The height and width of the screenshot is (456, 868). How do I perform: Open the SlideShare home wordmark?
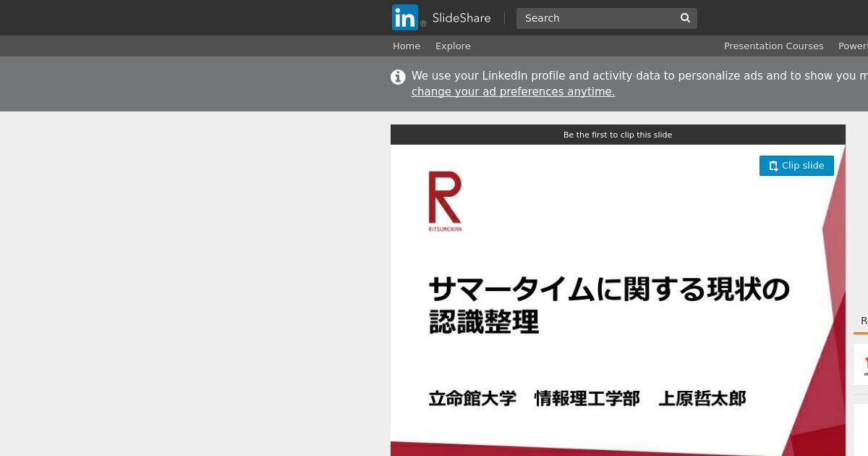tap(461, 18)
